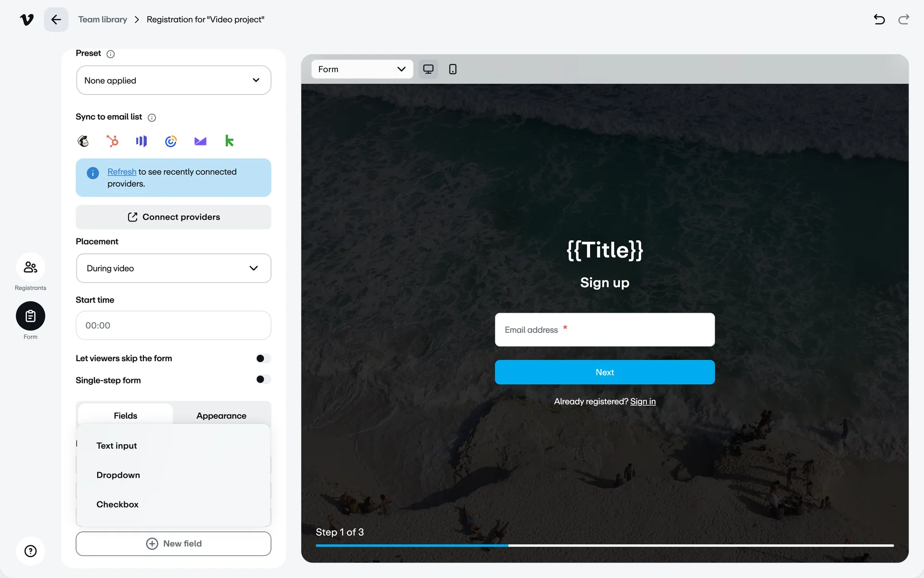Viewport: 924px width, 578px height.
Task: Toggle Let viewers skip the form
Action: click(263, 358)
